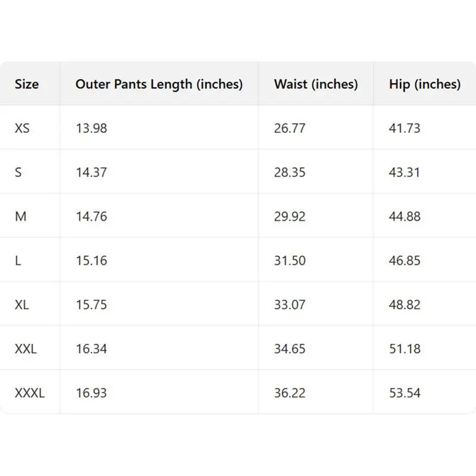Select the M size row label
This screenshot has height=476, width=476.
pos(21,217)
